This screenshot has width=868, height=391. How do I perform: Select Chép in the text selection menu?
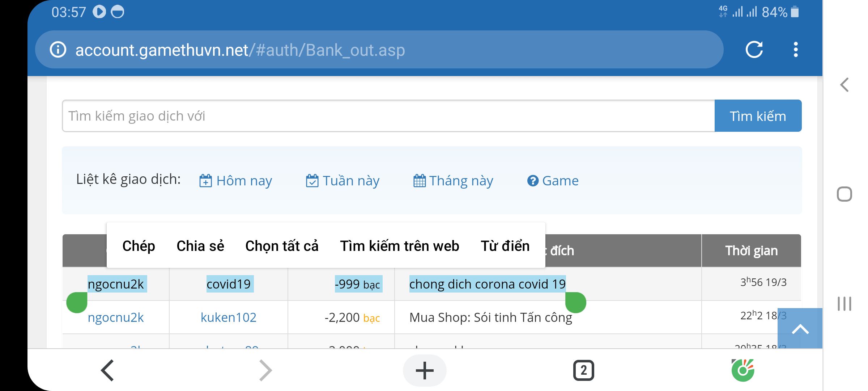coord(139,246)
